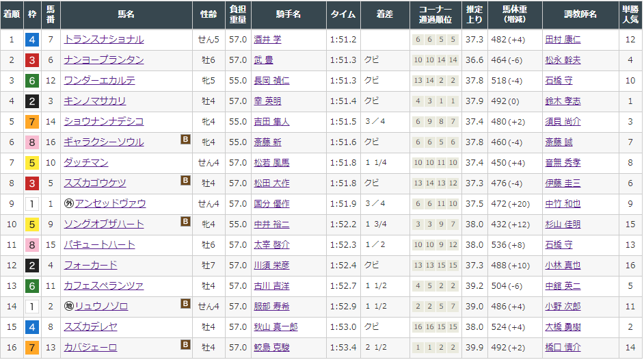
Task: Click the 馬名 column header
Action: [x=126, y=14]
